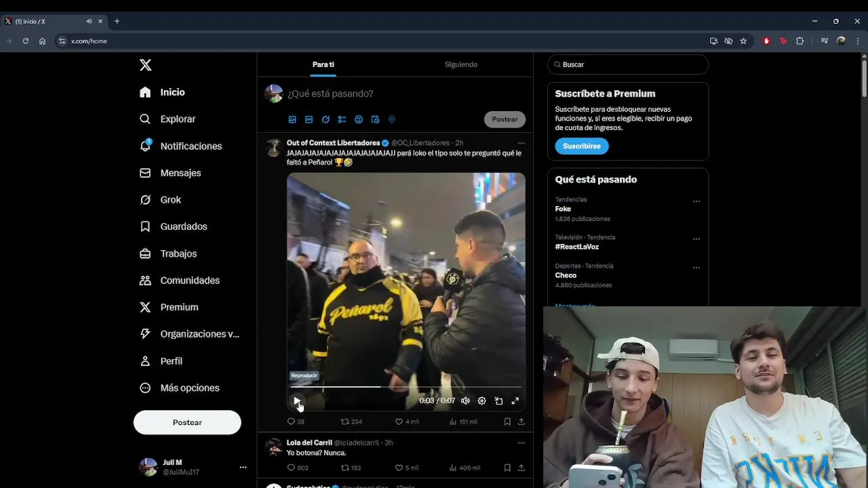Open Out of Context Libertadores profile name
This screenshot has width=868, height=488.
[333, 143]
